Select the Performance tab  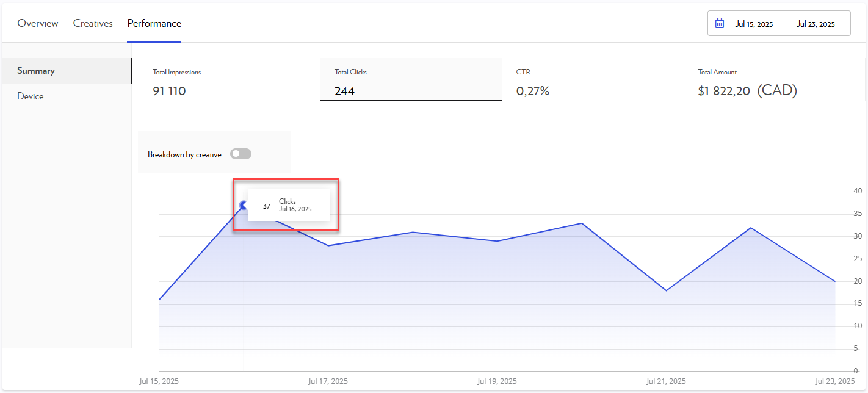[154, 23]
